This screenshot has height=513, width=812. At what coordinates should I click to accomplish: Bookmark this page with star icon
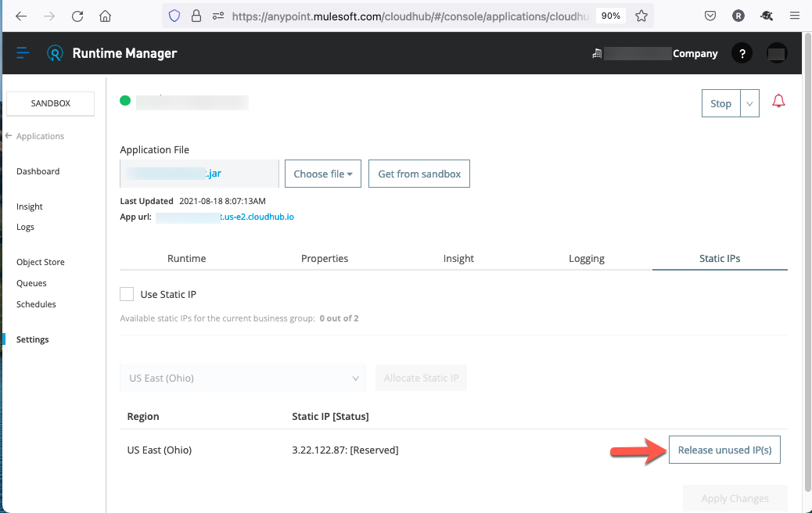pyautogui.click(x=641, y=16)
